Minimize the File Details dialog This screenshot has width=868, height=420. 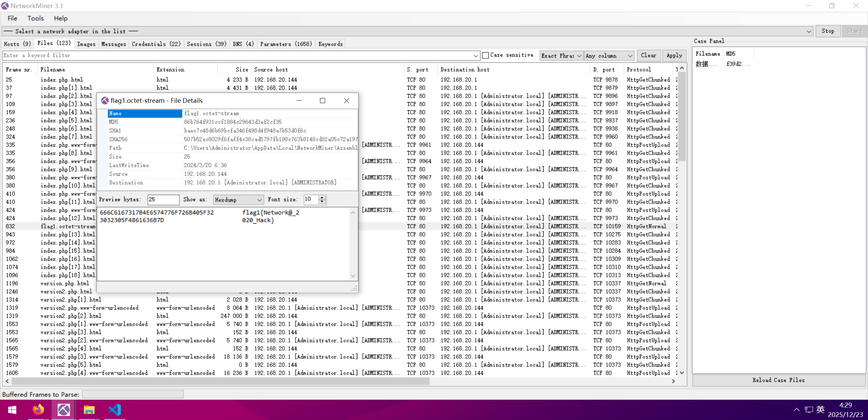coord(299,100)
